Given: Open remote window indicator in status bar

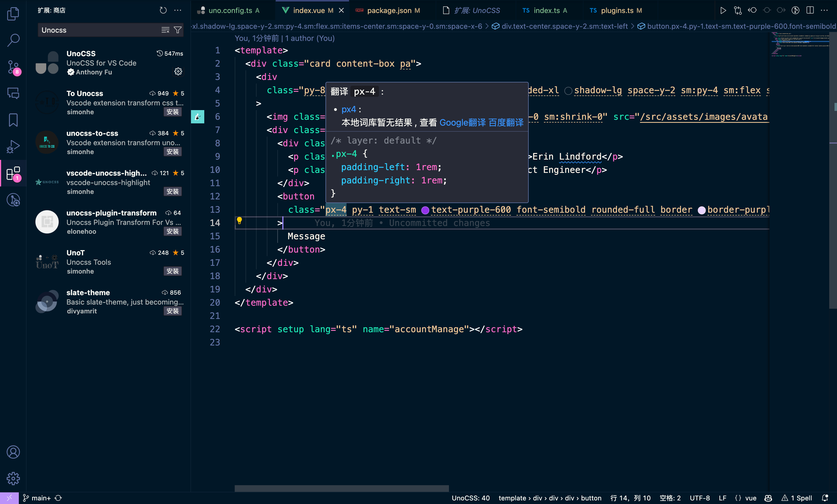Looking at the screenshot, I should (9, 498).
